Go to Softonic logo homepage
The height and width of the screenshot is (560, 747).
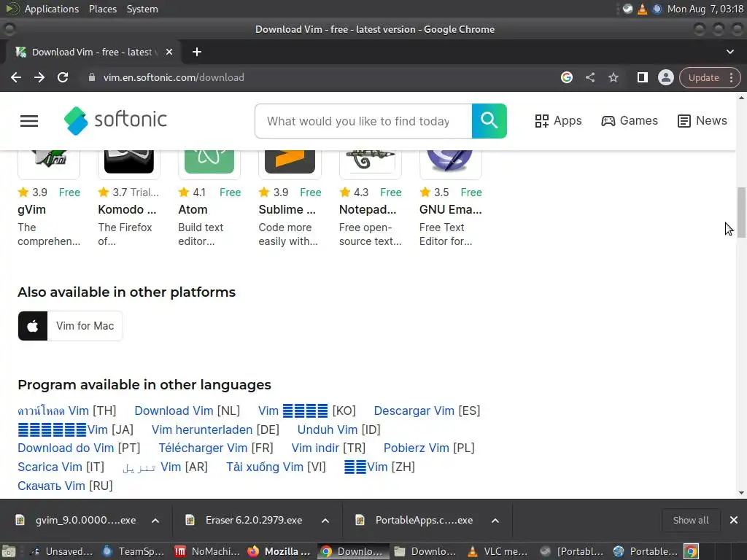[115, 120]
